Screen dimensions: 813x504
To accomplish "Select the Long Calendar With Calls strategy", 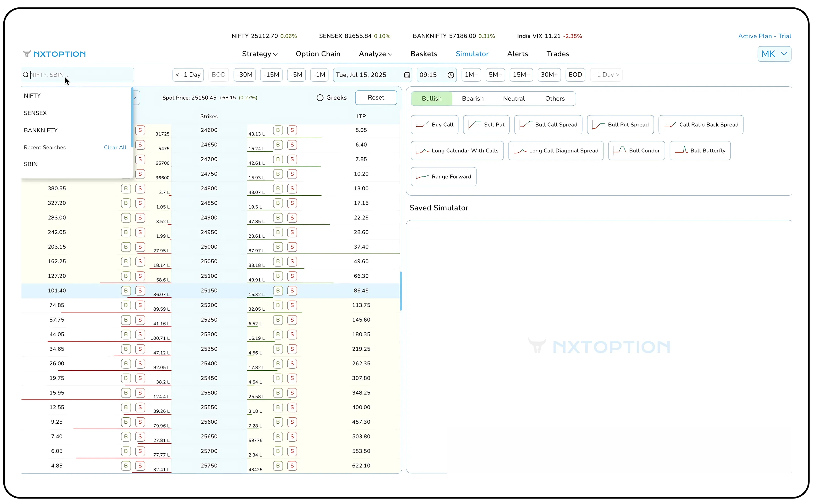I will pyautogui.click(x=457, y=150).
